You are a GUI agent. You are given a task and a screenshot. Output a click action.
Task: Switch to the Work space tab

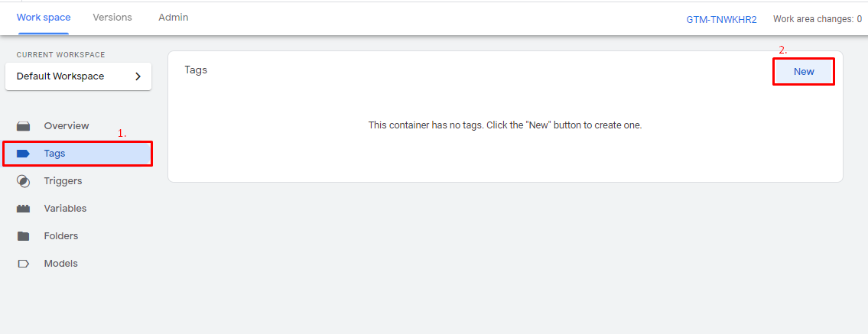tap(44, 17)
